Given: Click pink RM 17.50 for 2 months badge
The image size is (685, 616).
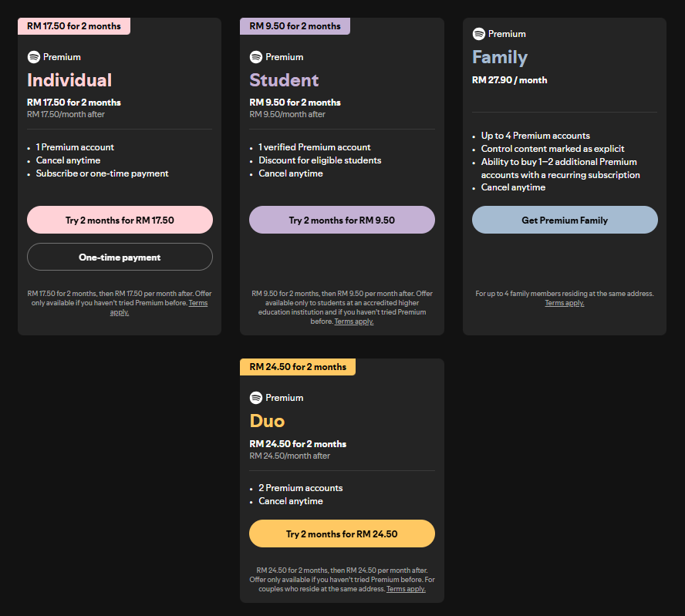Looking at the screenshot, I should (74, 26).
